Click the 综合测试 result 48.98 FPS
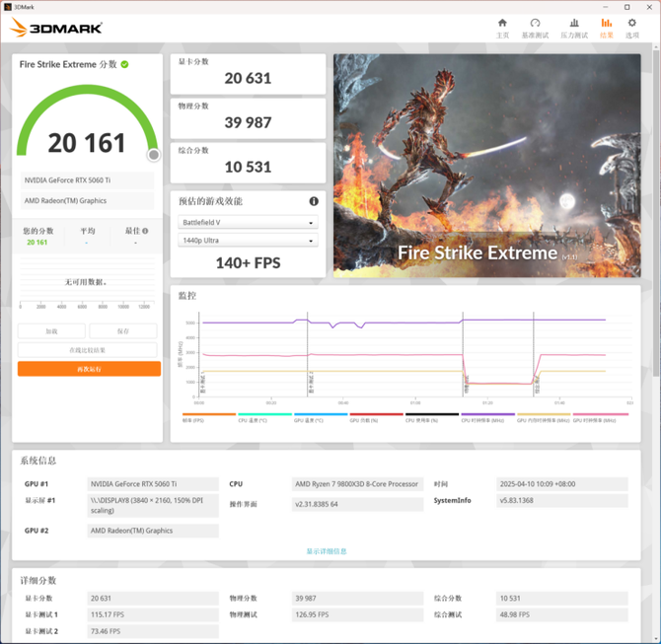The width and height of the screenshot is (661, 644). pos(562,615)
